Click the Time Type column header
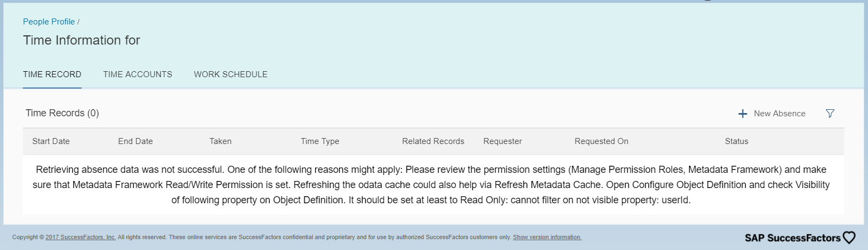This screenshot has height=250, width=868. pyautogui.click(x=320, y=141)
